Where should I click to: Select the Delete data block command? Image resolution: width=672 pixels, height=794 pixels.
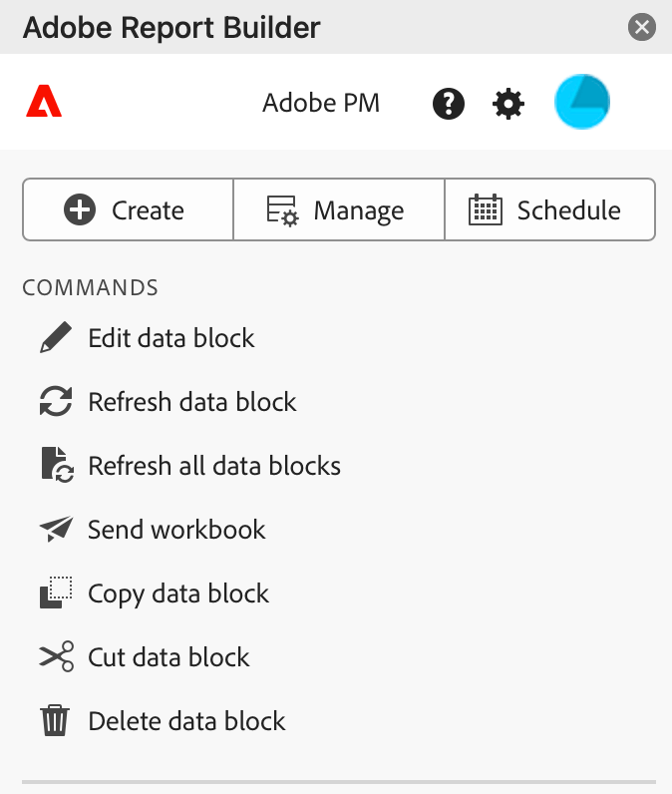[x=186, y=720]
